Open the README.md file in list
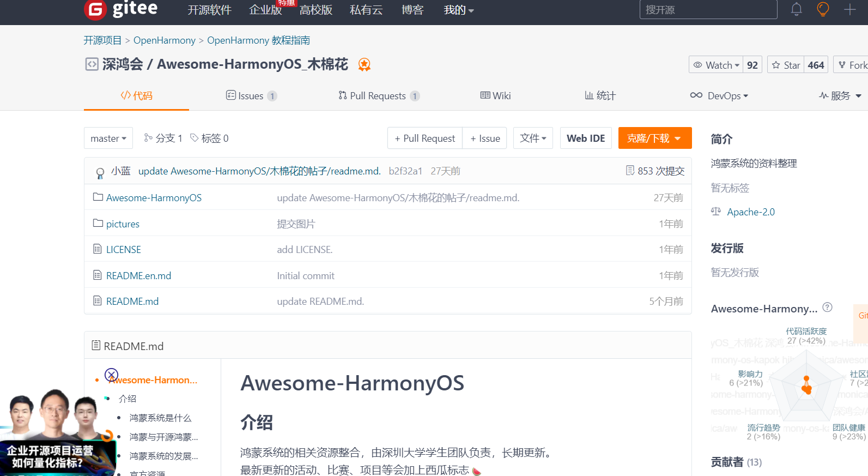This screenshot has width=868, height=476. click(x=132, y=302)
